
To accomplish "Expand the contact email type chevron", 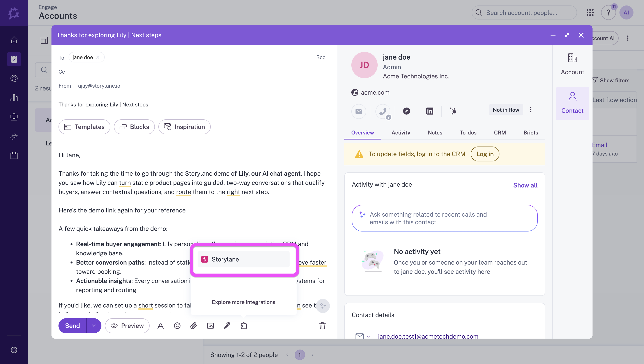I will (x=368, y=336).
